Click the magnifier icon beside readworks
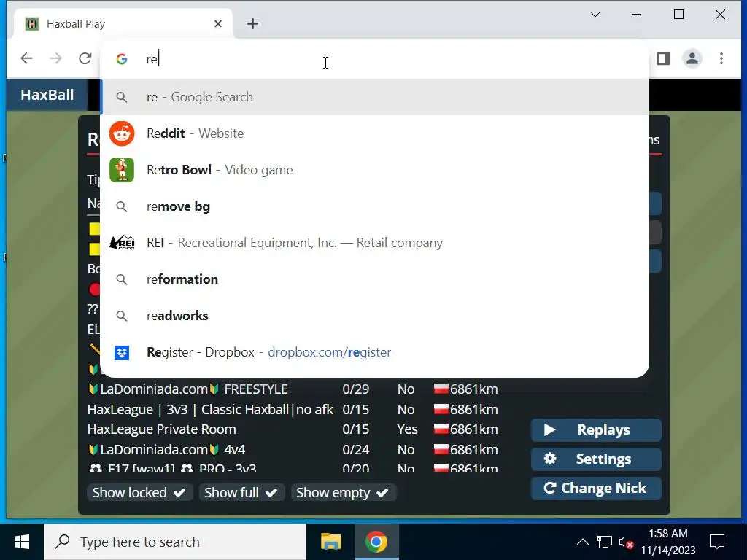The width and height of the screenshot is (747, 560). click(122, 316)
